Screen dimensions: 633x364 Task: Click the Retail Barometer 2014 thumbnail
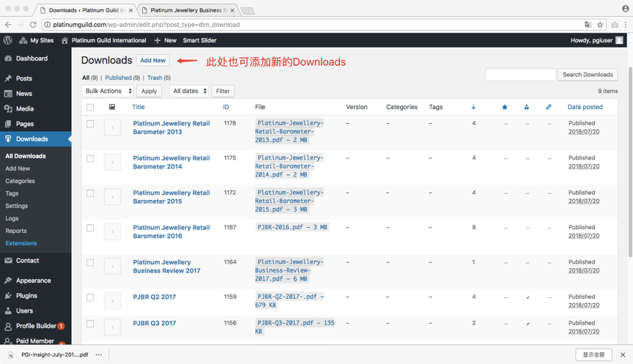[112, 162]
